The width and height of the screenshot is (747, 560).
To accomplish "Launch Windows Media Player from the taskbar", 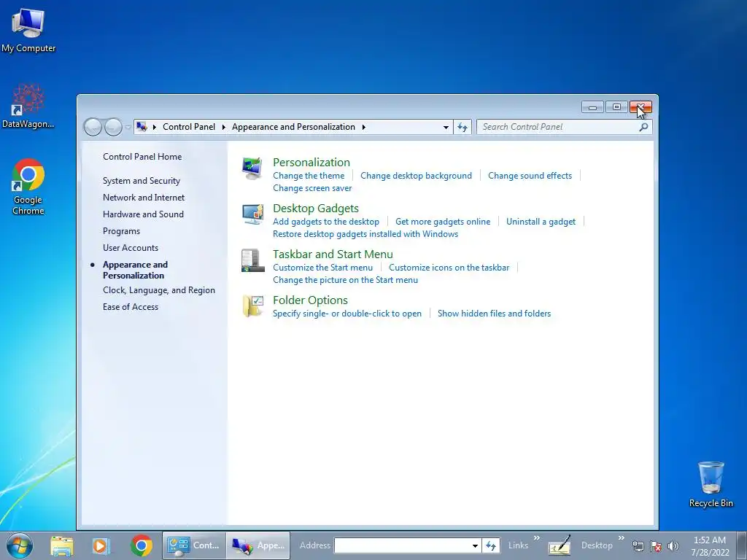I will tap(101, 545).
